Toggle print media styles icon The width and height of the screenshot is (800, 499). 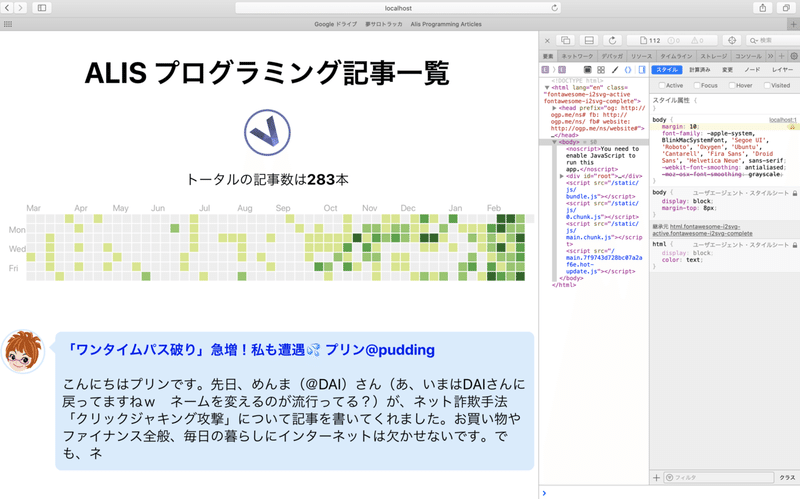pyautogui.click(x=587, y=69)
